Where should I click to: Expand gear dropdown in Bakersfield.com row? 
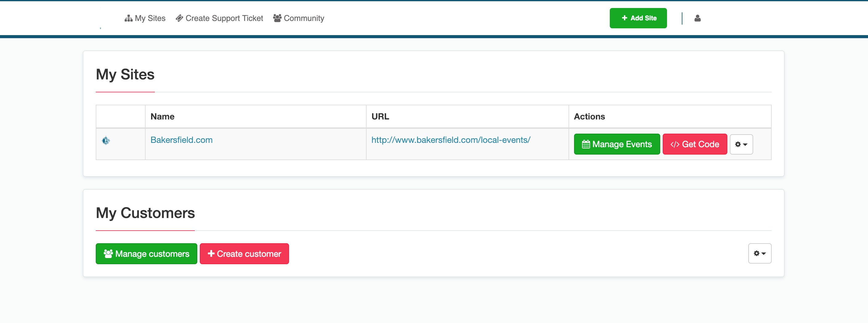[x=741, y=144]
